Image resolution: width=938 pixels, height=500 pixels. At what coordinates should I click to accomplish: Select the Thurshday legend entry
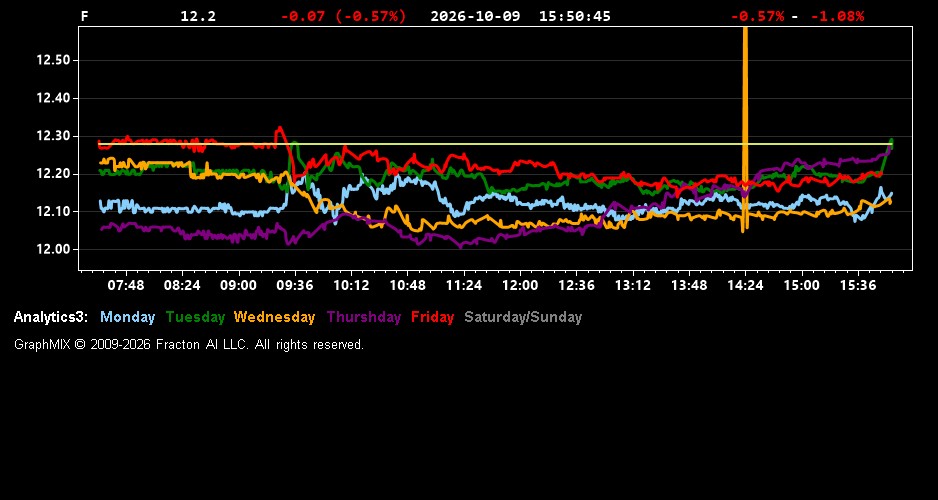[364, 318]
